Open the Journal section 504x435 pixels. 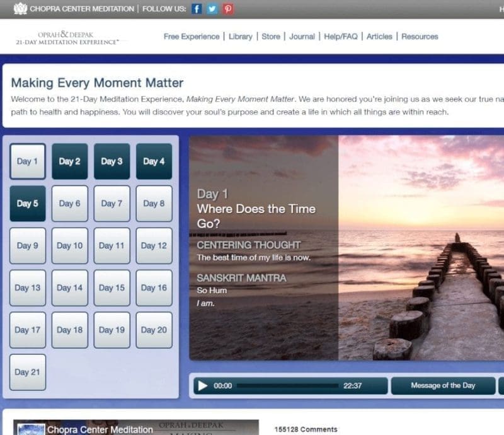click(x=302, y=37)
